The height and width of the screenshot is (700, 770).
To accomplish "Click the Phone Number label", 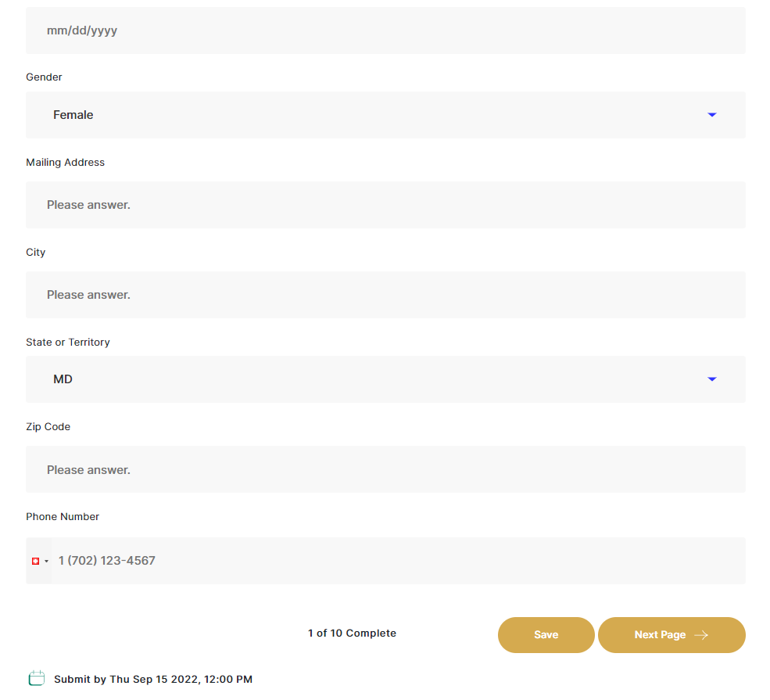I will [x=63, y=517].
